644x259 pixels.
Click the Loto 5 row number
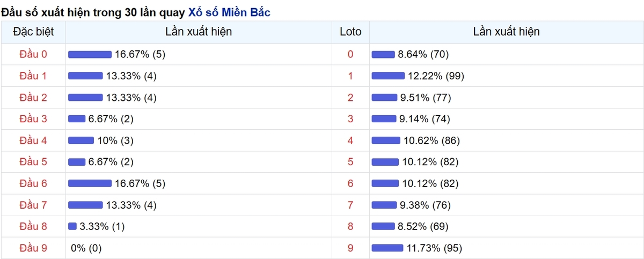pyautogui.click(x=351, y=162)
